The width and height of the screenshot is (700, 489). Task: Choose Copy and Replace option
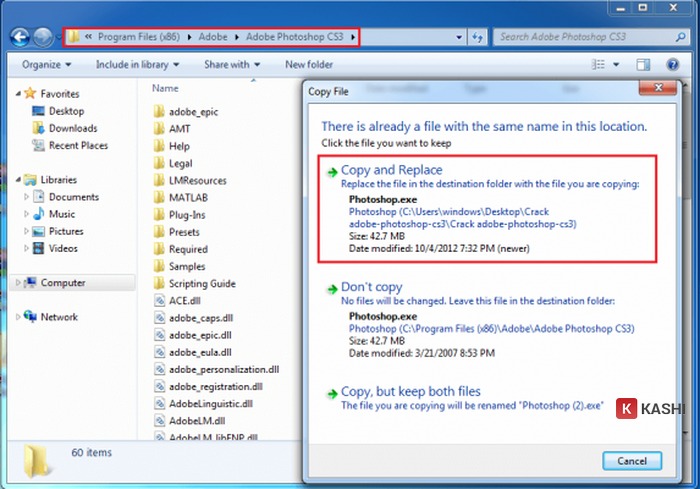click(391, 170)
